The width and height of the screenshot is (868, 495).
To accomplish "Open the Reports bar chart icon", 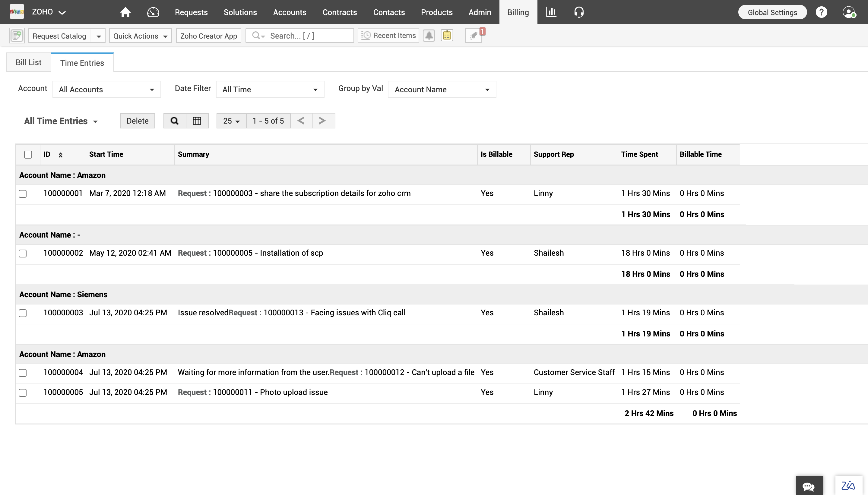I will [551, 12].
